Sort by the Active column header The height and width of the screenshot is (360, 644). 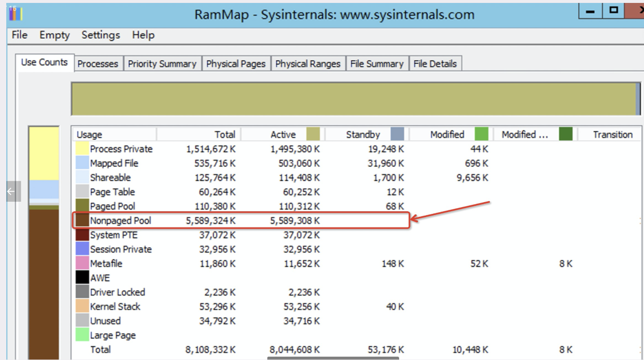[x=282, y=134]
